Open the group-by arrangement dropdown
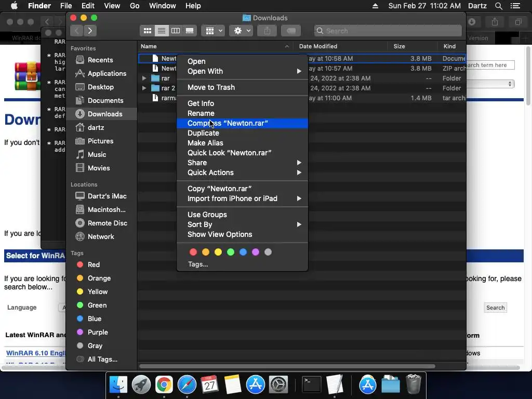 pyautogui.click(x=213, y=31)
